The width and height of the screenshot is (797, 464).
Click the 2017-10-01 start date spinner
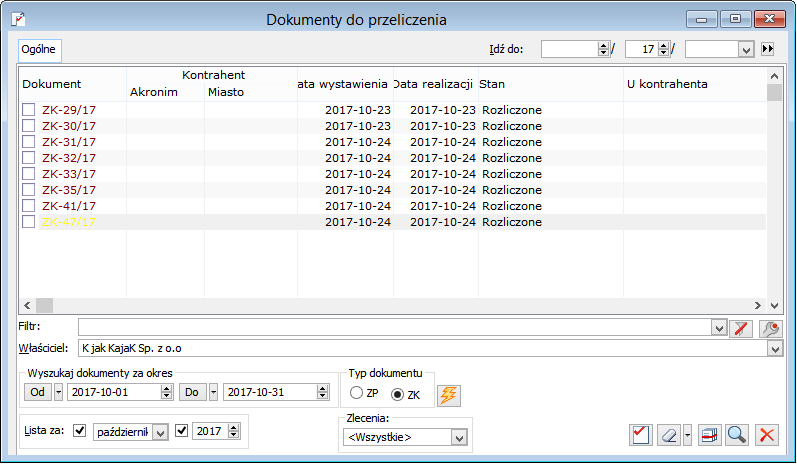click(x=166, y=392)
